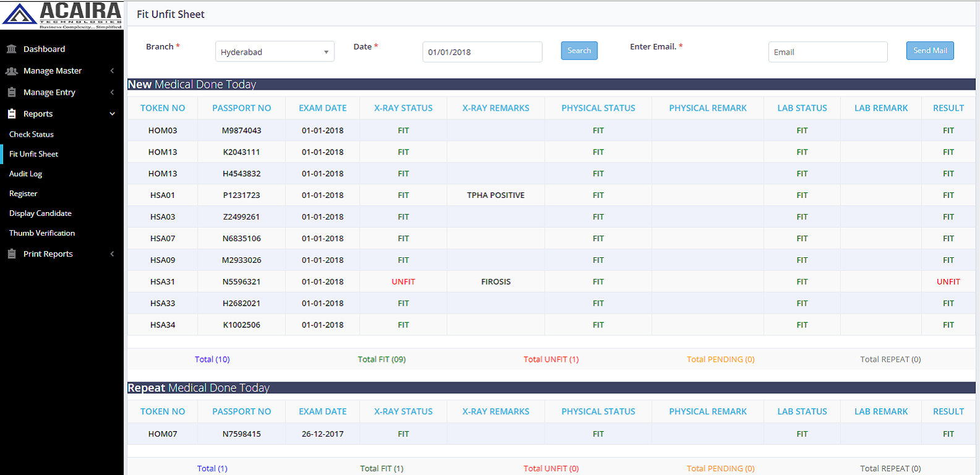The height and width of the screenshot is (475, 980).
Task: Expand the Manage Entry submenu arrow
Action: pyautogui.click(x=112, y=92)
